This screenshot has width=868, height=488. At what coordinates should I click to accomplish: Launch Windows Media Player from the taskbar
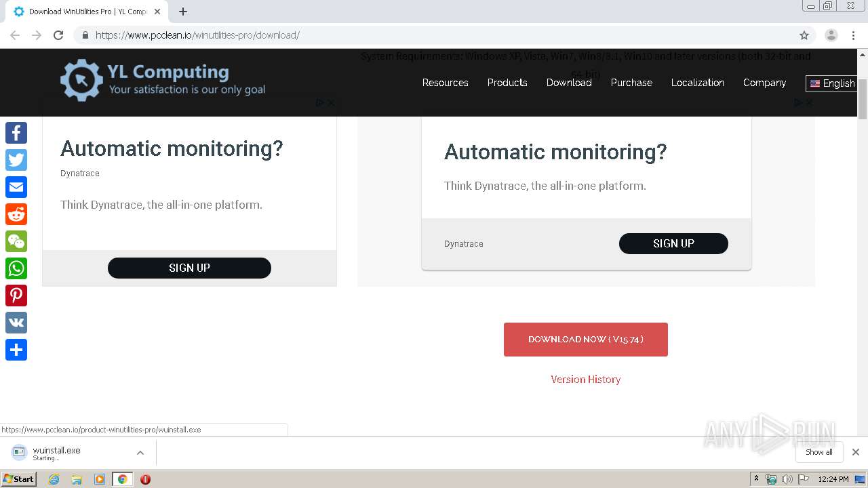pos(100,479)
